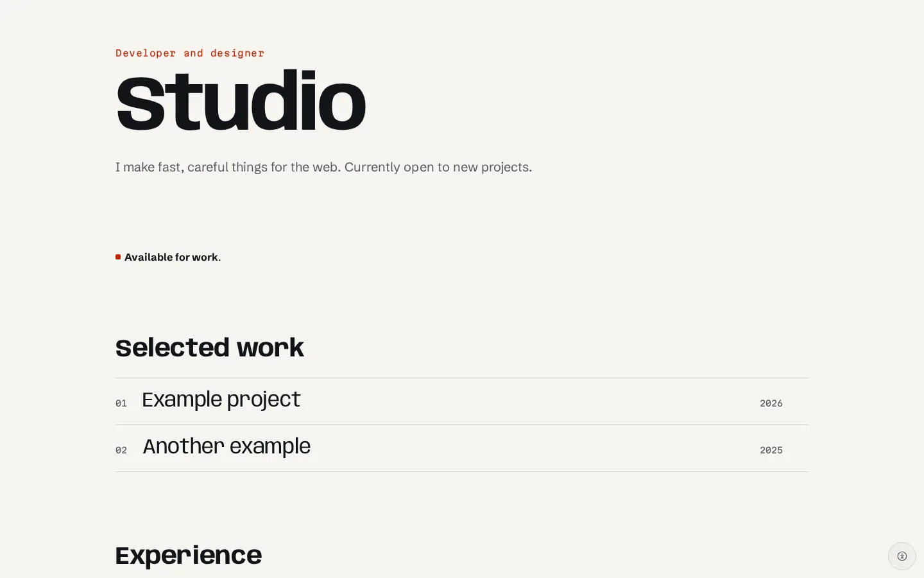Open the accessibility options button
Viewport: 924px width, 578px height.
[x=902, y=556]
